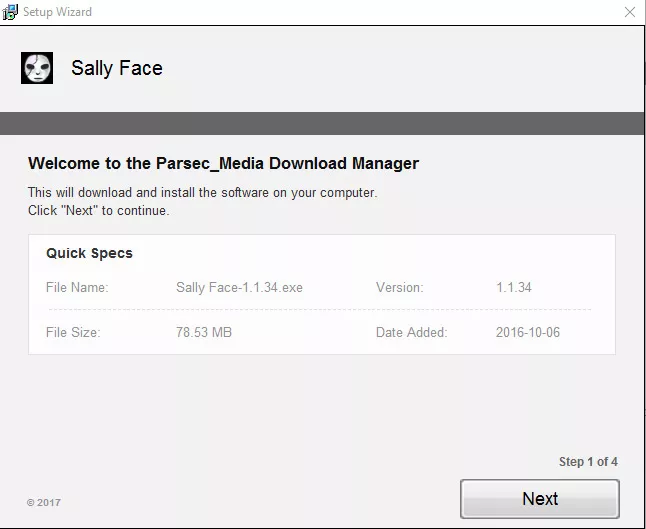Screen dimensions: 646x529
Task: Close the Setup Wizard window
Action: click(x=630, y=12)
